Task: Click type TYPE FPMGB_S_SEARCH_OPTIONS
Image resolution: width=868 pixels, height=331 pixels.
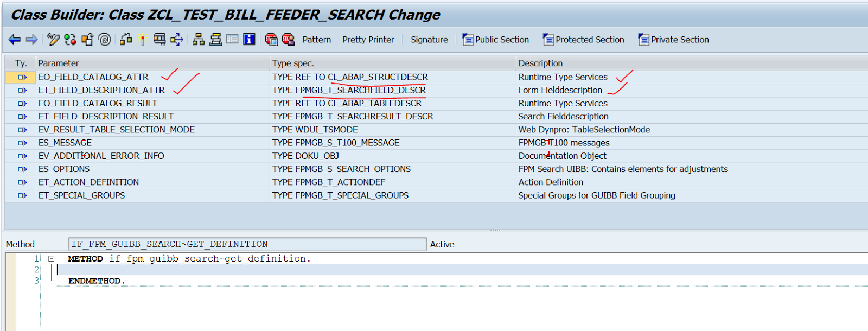Action: click(x=341, y=169)
